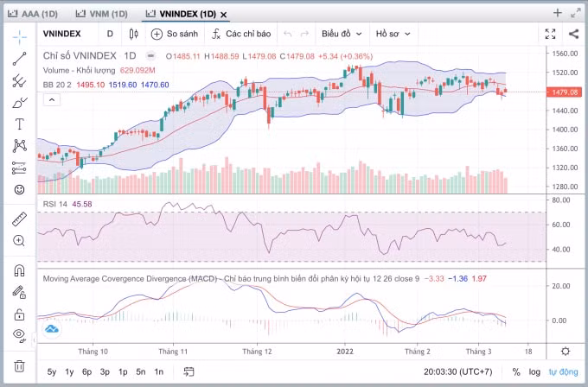
Task: Choose the pitchfork drawing tool
Action: click(20, 80)
